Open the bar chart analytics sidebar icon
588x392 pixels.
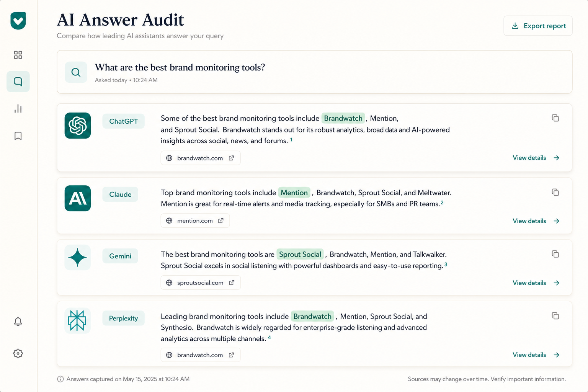(x=18, y=109)
